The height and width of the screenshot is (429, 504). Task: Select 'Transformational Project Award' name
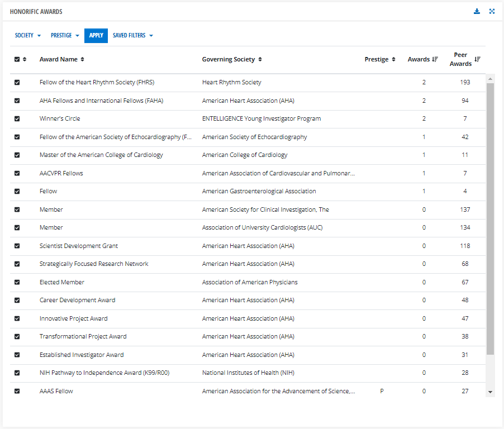click(x=83, y=336)
